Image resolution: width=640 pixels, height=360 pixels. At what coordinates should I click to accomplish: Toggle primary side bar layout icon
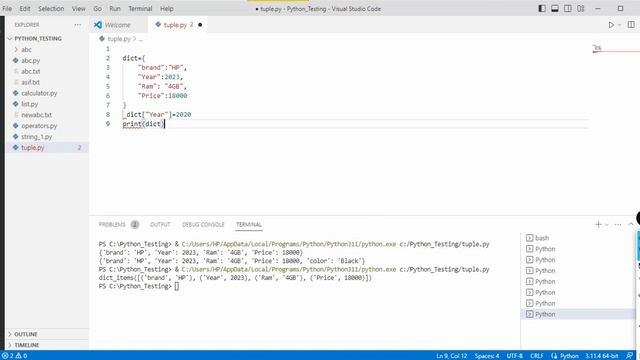[542, 9]
